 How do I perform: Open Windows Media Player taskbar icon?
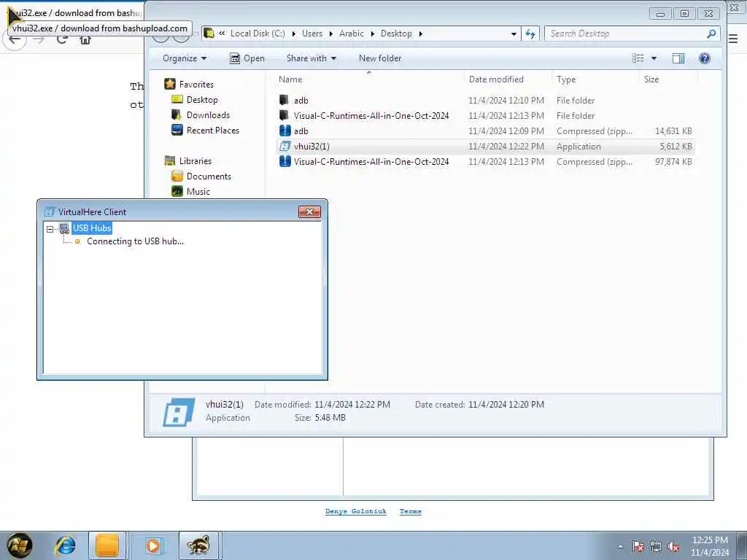153,545
